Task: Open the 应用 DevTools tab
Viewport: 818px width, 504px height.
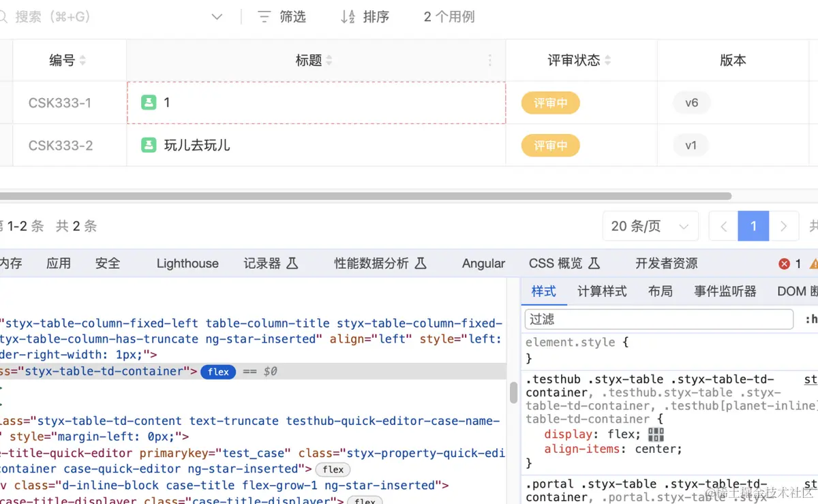Action: [59, 264]
